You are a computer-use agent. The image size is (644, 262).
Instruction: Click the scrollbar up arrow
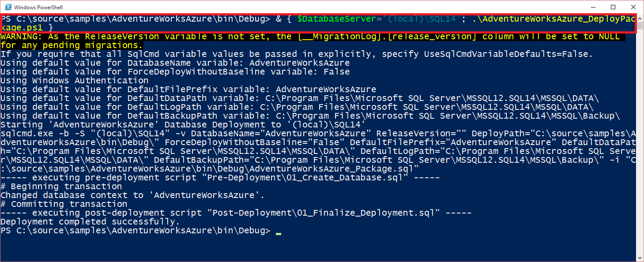pos(640,17)
